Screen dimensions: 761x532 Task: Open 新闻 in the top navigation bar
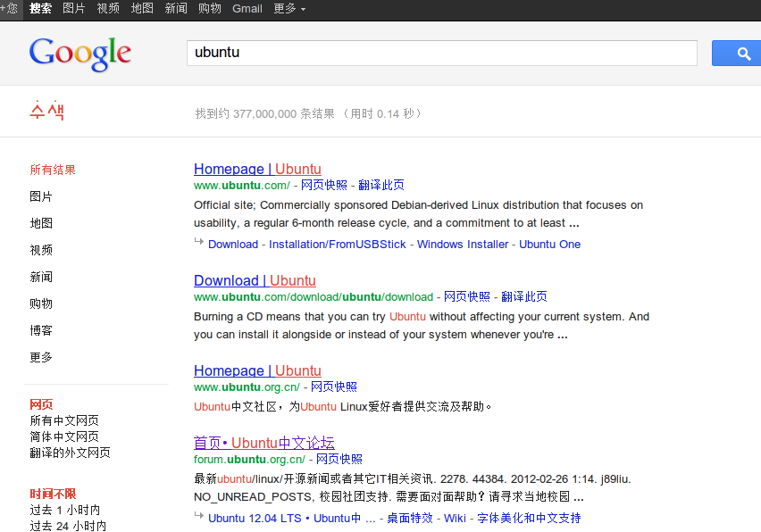point(176,9)
